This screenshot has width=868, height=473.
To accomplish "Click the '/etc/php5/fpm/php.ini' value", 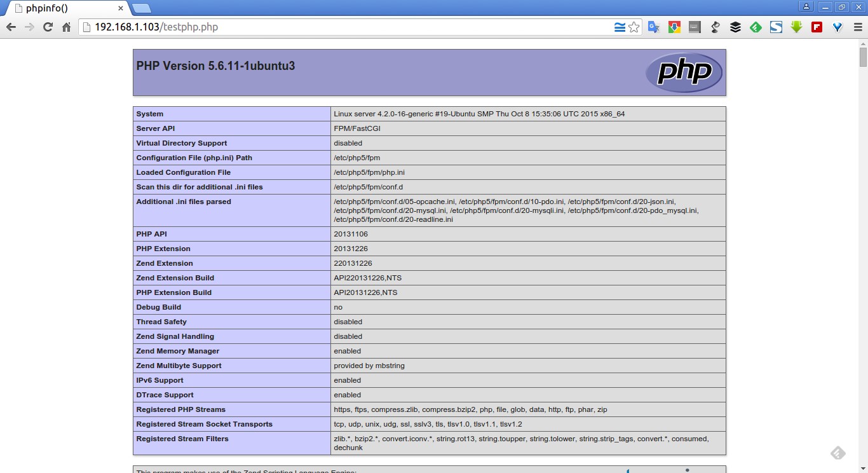I will click(x=369, y=172).
